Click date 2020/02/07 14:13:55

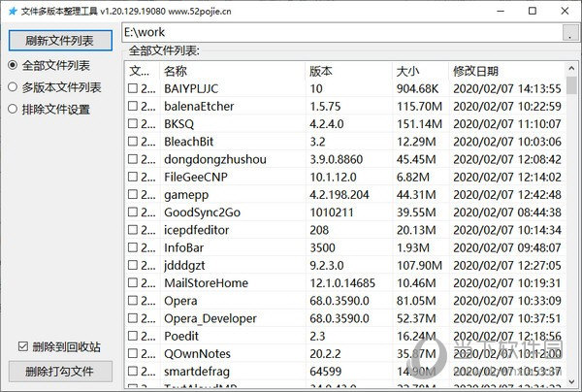pos(507,88)
